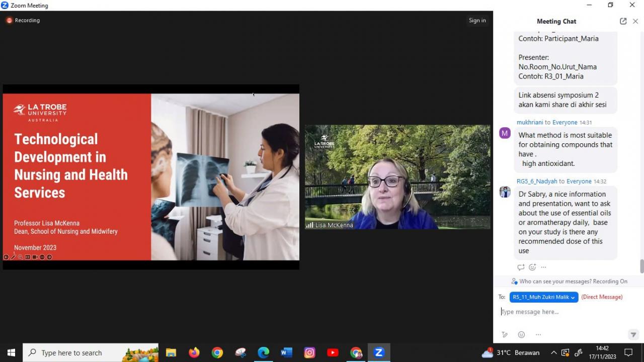Open more actions for Nadyah's message

[543, 267]
